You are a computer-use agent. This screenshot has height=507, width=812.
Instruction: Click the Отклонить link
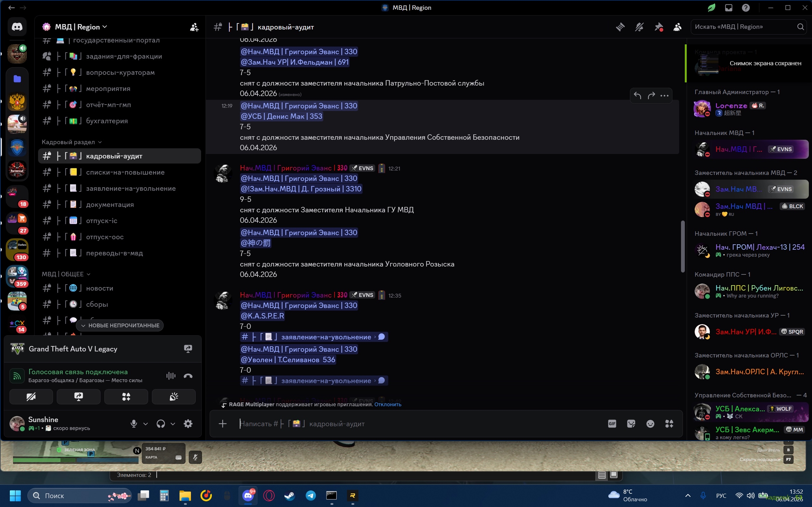click(x=388, y=404)
